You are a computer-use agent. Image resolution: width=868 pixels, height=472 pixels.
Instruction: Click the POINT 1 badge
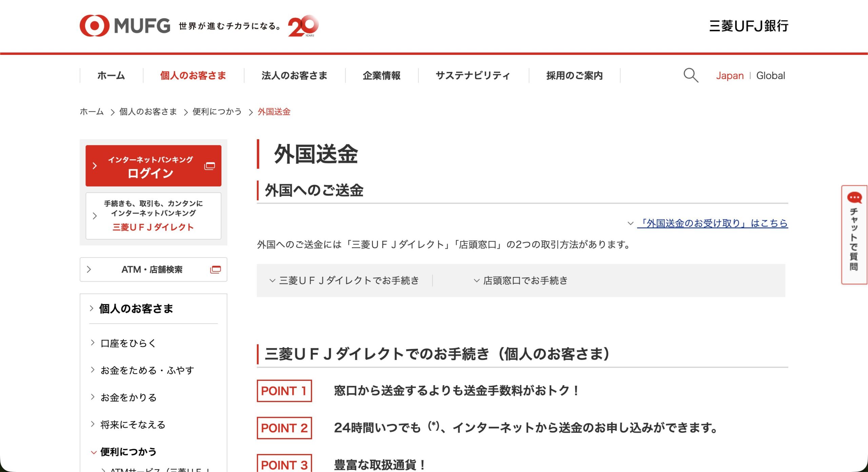click(x=284, y=391)
